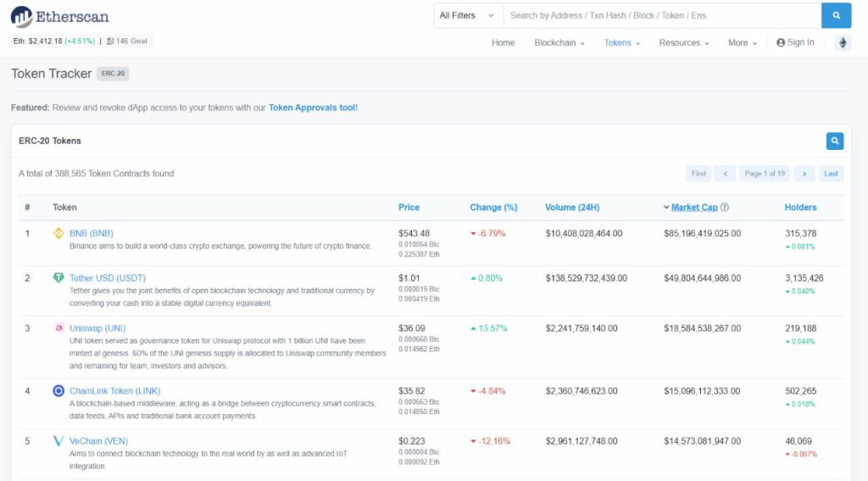Click BNB volume $10,408,028,464.00
This screenshot has height=481, width=868.
tap(584, 234)
